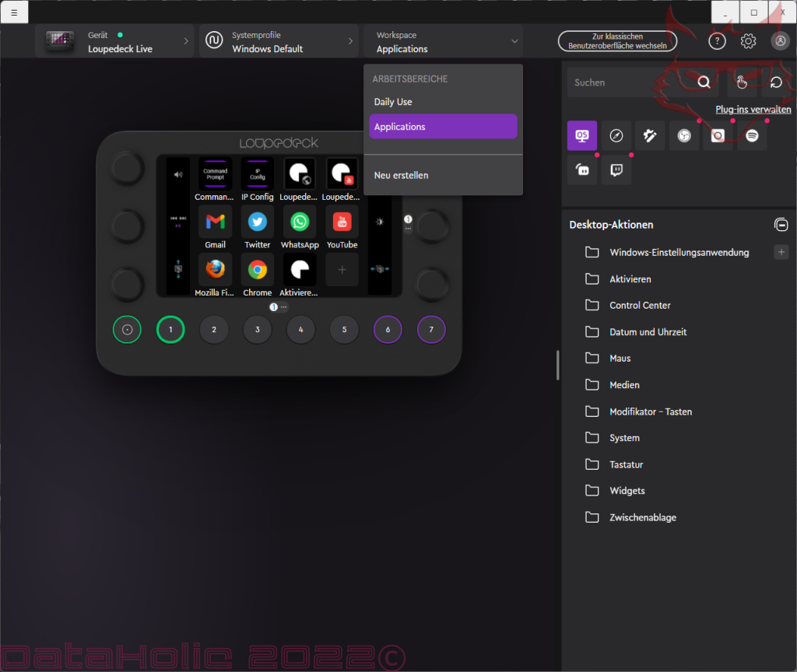Collapse the Workspace Applications dropdown
Screen dimensions: 797x672
[443, 41]
